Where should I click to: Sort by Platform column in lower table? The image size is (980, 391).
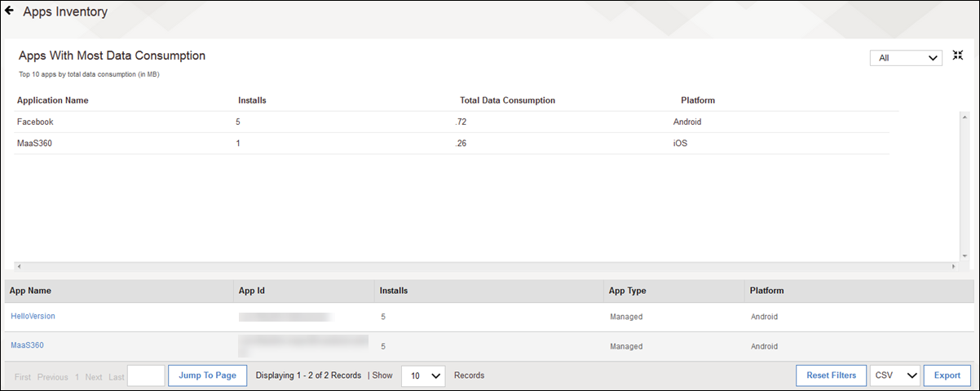pyautogui.click(x=767, y=290)
